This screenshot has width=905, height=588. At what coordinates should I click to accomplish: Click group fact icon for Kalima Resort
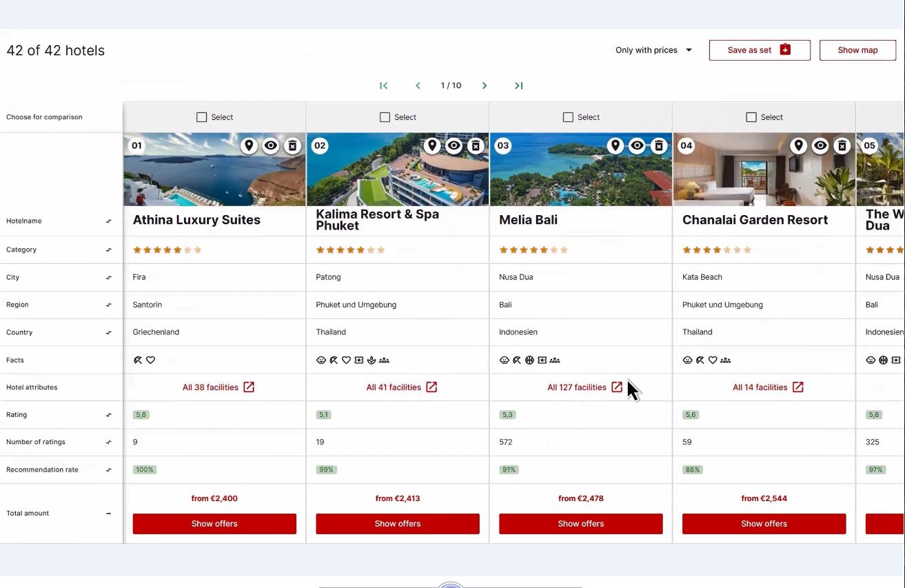[x=385, y=360]
